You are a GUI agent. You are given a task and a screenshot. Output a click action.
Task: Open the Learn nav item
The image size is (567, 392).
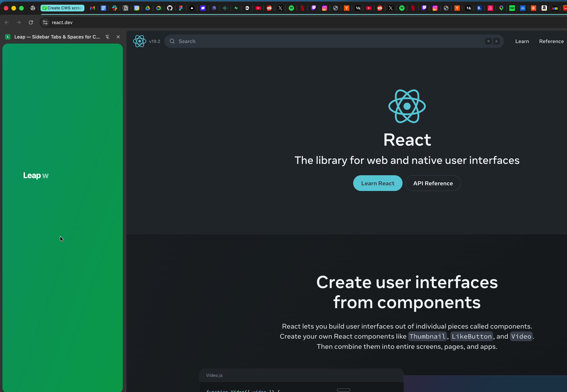coord(522,41)
